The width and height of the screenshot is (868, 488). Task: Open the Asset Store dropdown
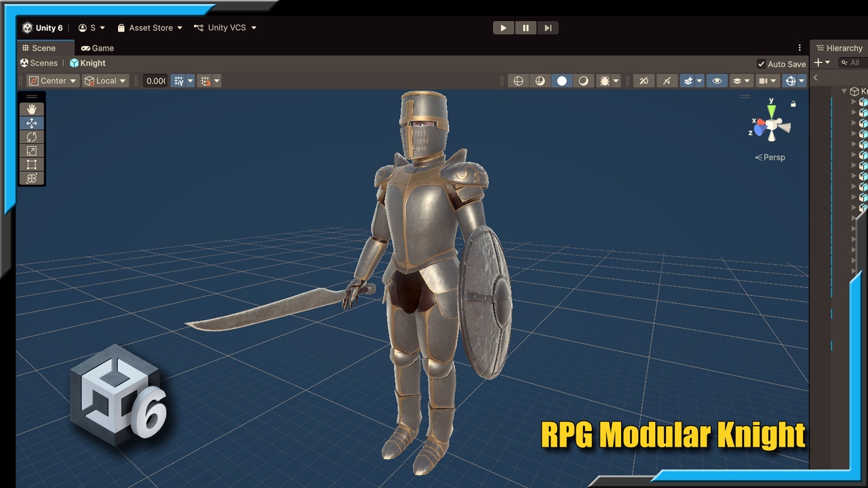point(150,28)
